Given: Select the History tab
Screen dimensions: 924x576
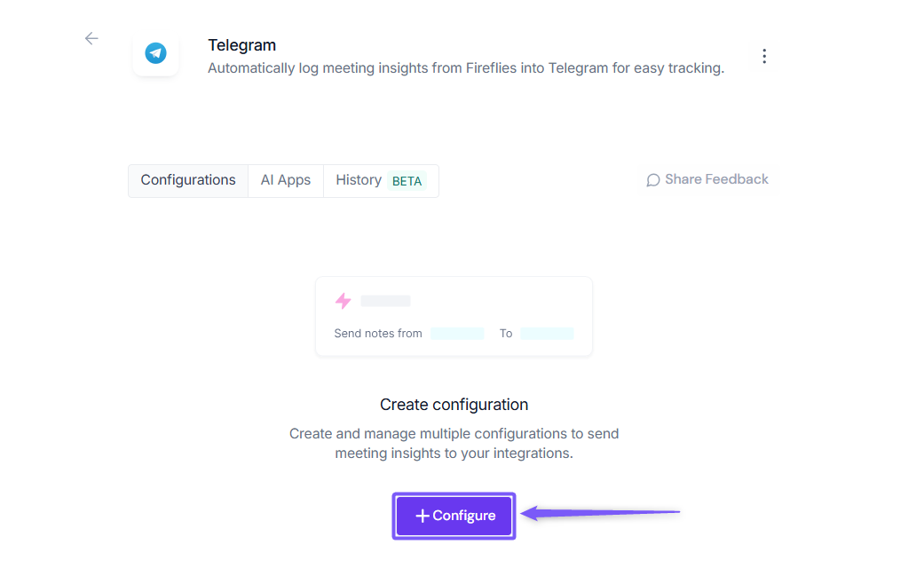Looking at the screenshot, I should (359, 180).
